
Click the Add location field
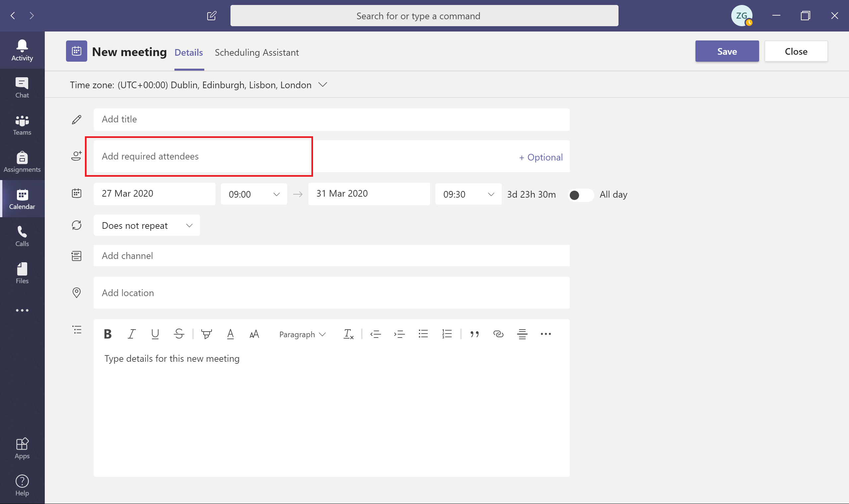331,293
